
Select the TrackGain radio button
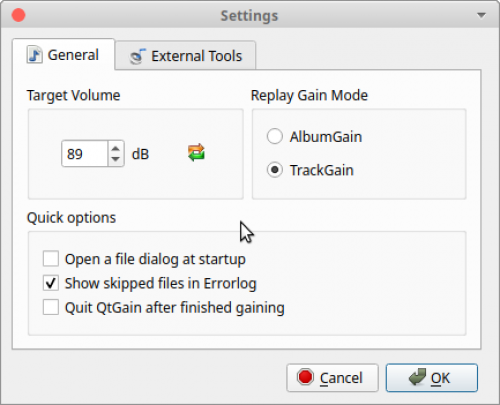coord(275,170)
